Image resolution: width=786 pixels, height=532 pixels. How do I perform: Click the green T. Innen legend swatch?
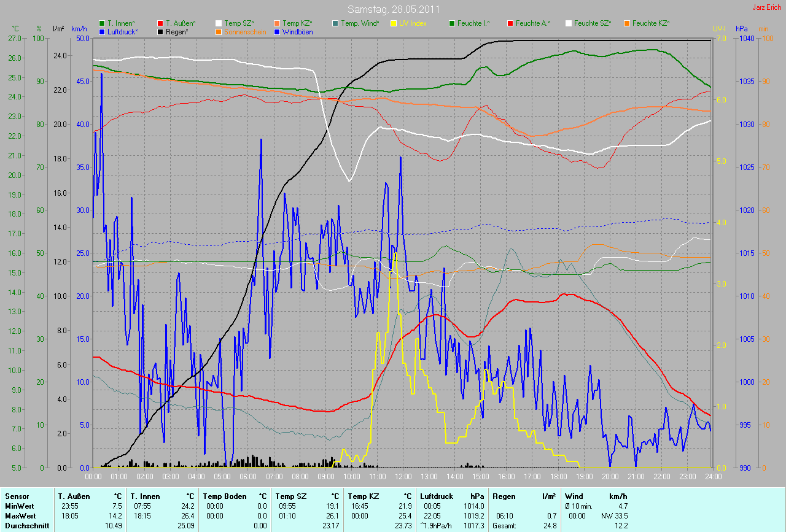click(x=102, y=23)
